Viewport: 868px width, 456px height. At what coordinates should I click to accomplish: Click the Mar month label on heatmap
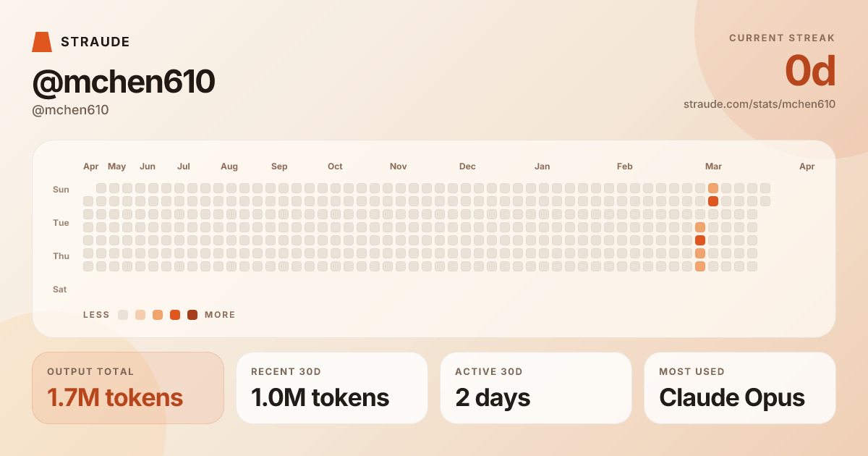(713, 166)
